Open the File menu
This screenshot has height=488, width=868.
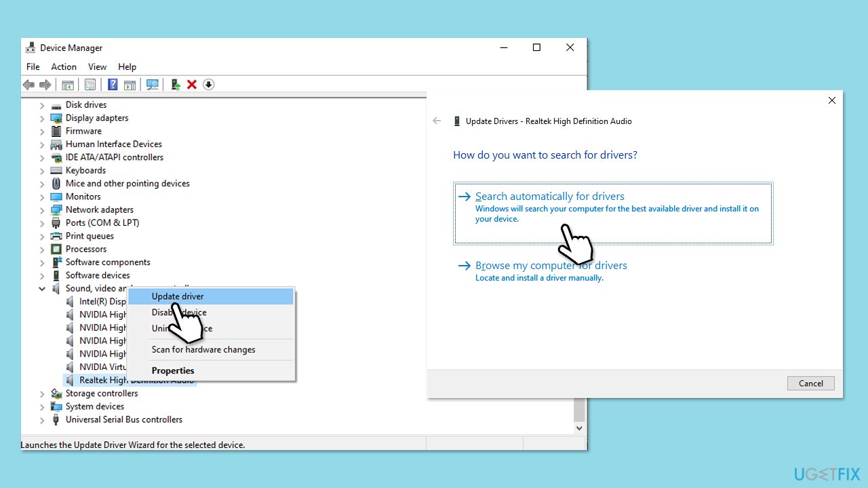click(33, 66)
